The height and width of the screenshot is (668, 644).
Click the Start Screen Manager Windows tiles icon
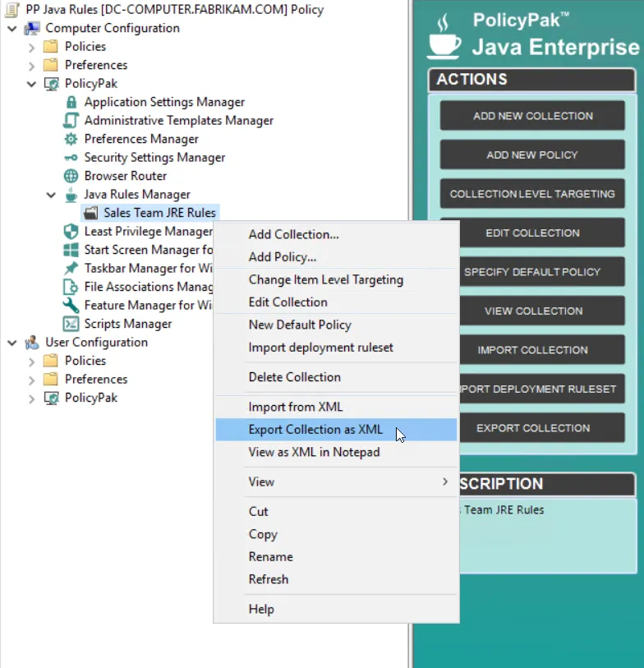coord(71,250)
